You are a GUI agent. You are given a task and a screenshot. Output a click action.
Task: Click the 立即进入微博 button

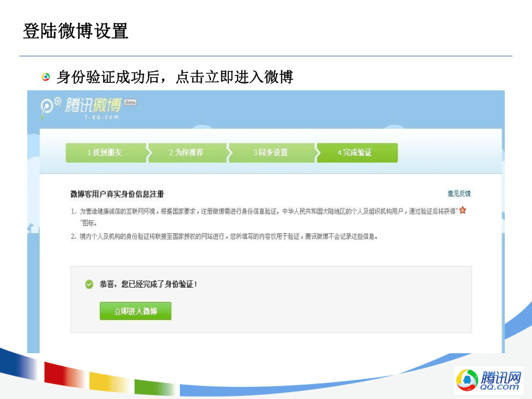click(x=135, y=311)
